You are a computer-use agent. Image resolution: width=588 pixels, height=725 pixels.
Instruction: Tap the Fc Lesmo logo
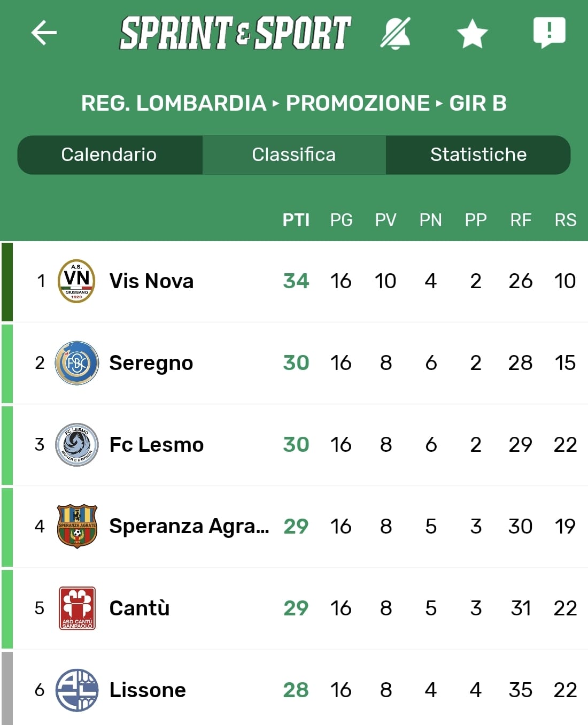[x=77, y=445]
